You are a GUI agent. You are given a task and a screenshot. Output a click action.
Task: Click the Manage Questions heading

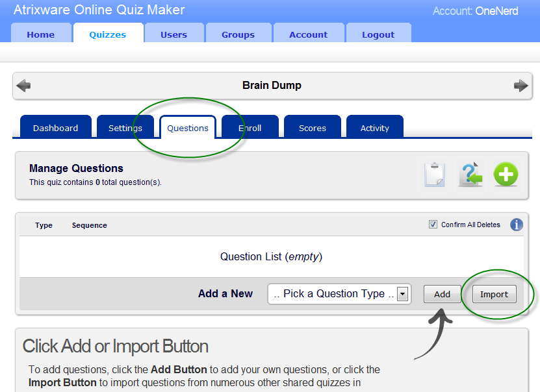(76, 168)
